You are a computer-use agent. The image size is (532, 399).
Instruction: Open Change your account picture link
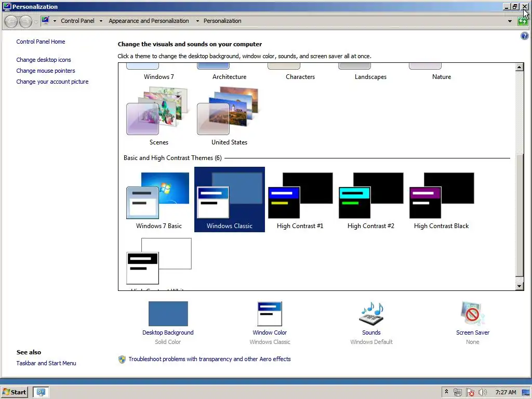tap(52, 82)
